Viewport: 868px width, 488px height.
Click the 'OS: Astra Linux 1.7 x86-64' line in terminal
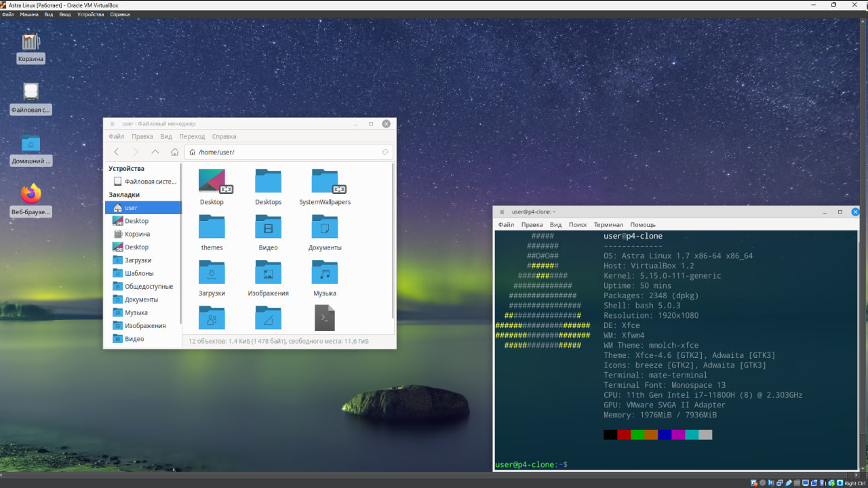[678, 256]
